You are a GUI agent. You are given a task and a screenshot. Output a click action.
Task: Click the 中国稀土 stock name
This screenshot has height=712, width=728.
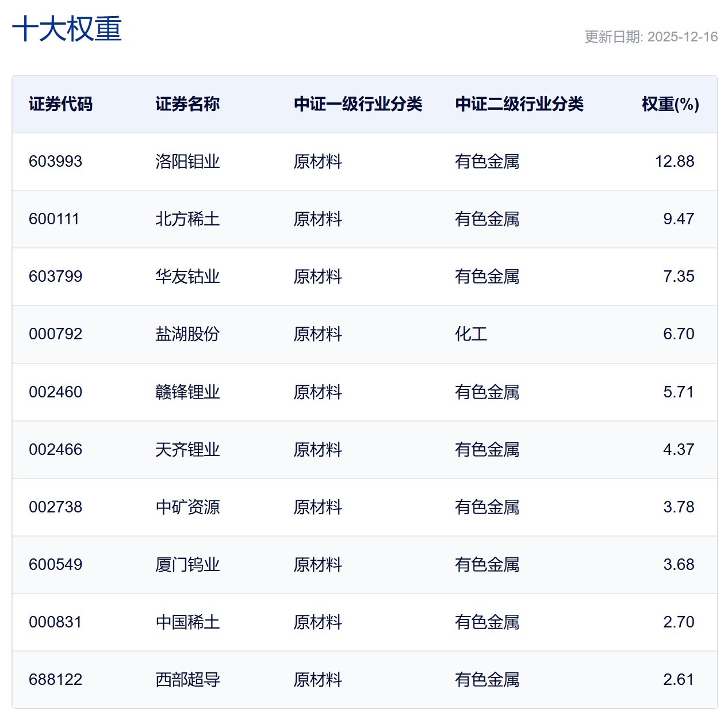coord(187,622)
